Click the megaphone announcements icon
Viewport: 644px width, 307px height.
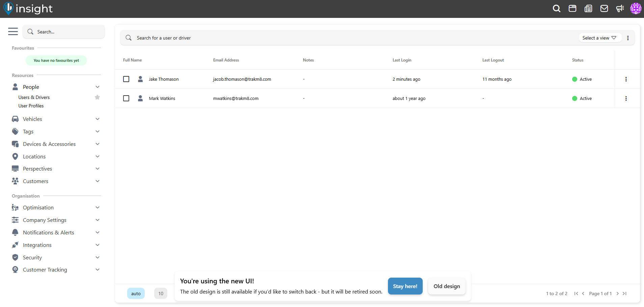(x=620, y=9)
